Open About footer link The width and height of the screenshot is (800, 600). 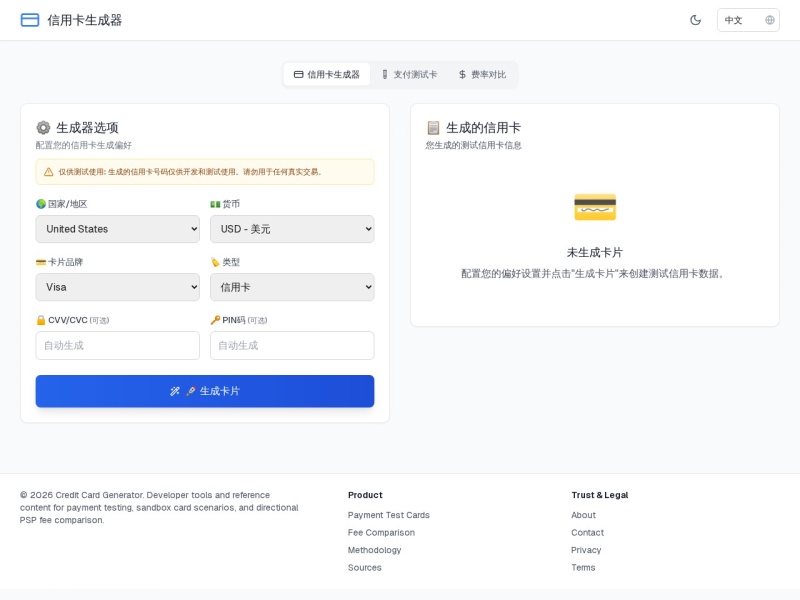584,515
